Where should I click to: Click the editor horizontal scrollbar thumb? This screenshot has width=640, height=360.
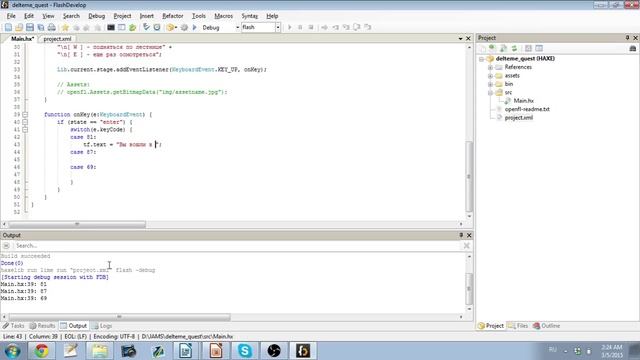pyautogui.click(x=77, y=224)
